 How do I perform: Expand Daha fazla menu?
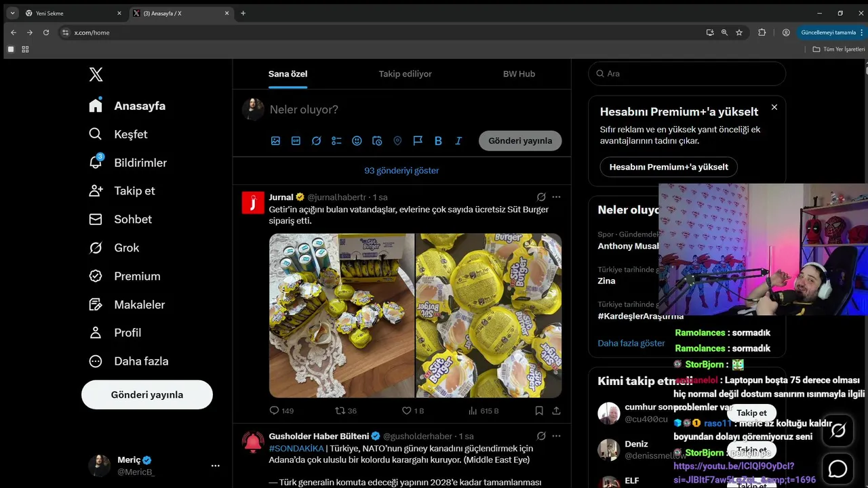tap(128, 361)
